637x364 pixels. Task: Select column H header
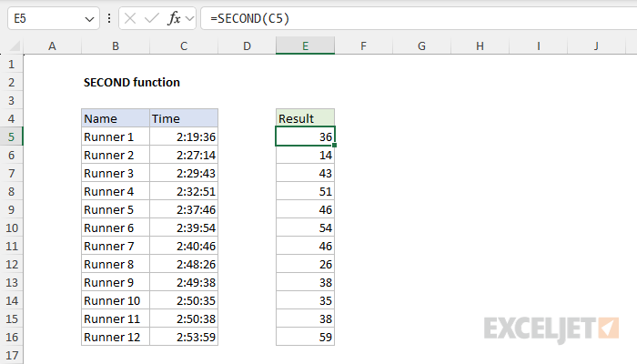480,45
